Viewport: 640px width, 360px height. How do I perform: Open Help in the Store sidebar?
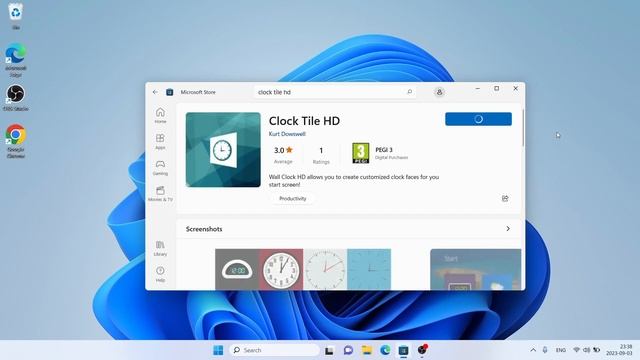click(x=160, y=274)
